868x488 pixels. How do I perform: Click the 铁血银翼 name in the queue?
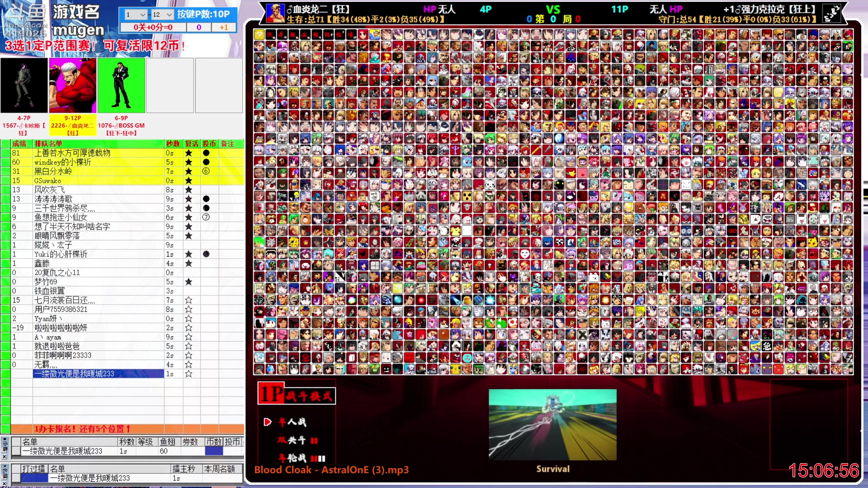click(x=50, y=291)
